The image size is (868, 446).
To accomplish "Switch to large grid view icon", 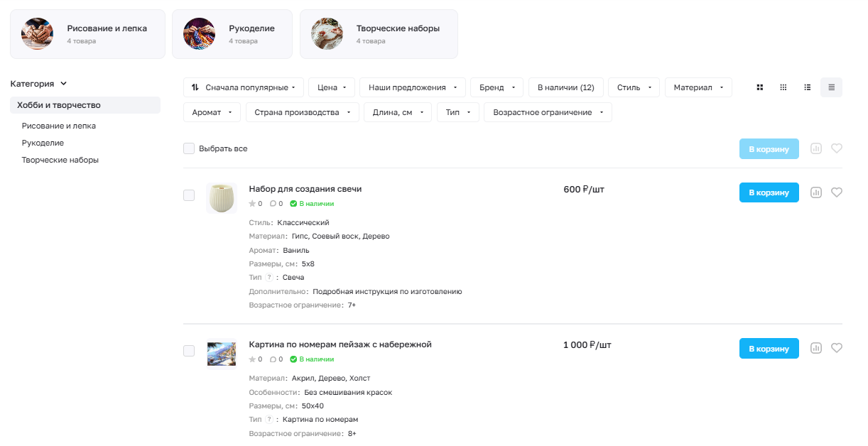I will pyautogui.click(x=760, y=87).
